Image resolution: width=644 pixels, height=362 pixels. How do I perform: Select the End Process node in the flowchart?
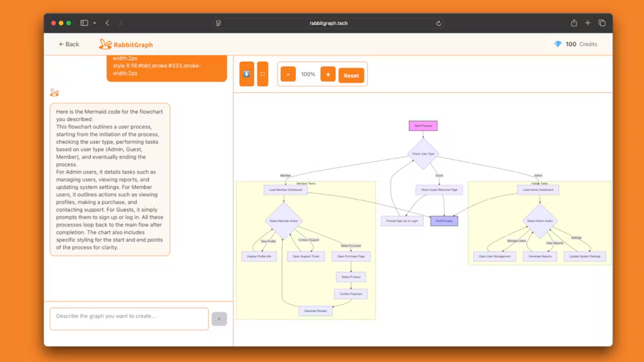point(444,220)
